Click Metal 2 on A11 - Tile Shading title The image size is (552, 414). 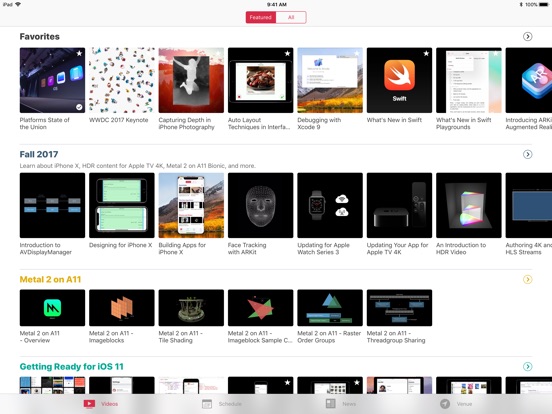pos(181,337)
